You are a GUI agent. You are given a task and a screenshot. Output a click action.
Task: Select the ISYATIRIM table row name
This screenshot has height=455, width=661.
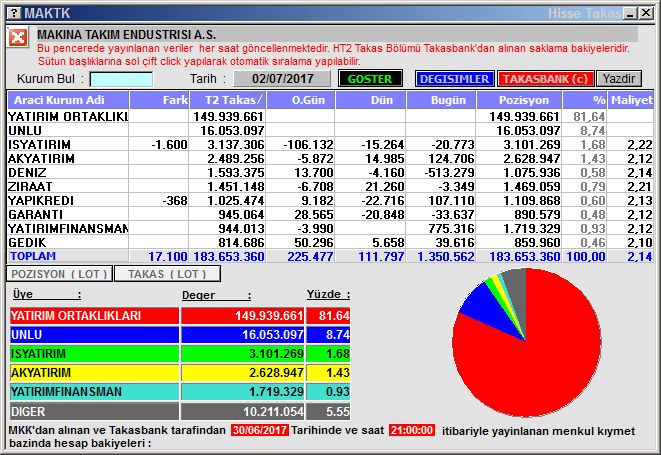[40, 144]
